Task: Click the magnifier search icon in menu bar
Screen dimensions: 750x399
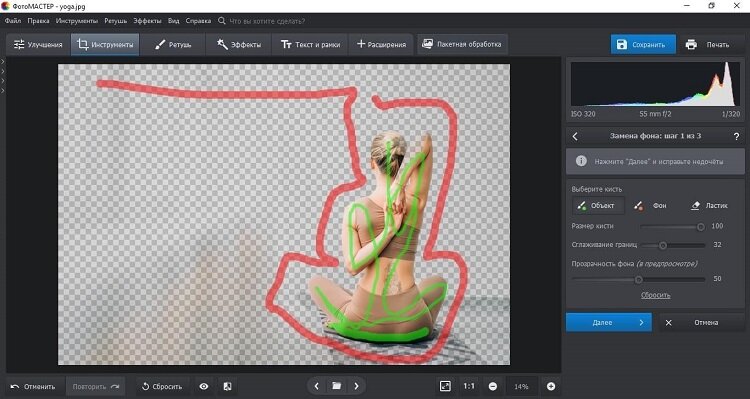Action: [x=221, y=21]
